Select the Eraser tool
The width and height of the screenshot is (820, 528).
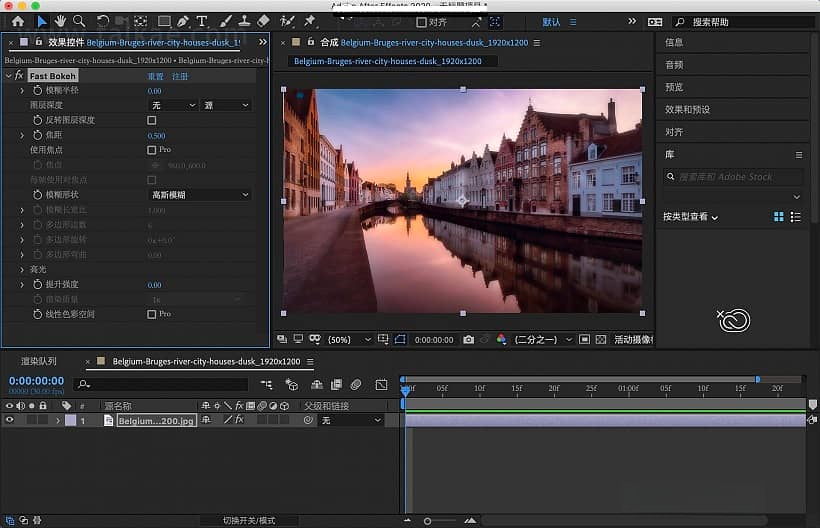pos(263,21)
